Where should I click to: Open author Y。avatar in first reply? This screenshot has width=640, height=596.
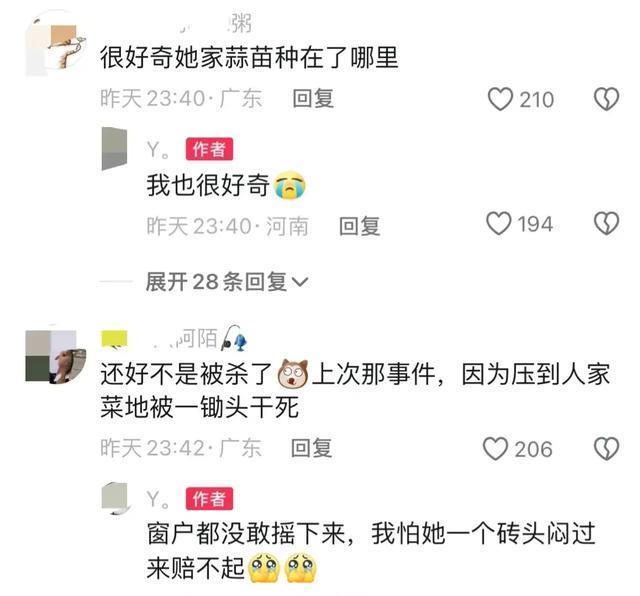click(114, 149)
